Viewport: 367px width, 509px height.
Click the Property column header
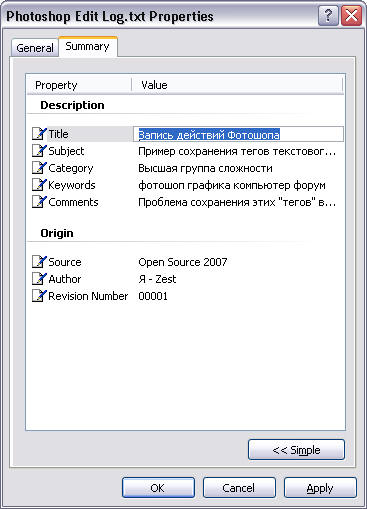[79, 85]
